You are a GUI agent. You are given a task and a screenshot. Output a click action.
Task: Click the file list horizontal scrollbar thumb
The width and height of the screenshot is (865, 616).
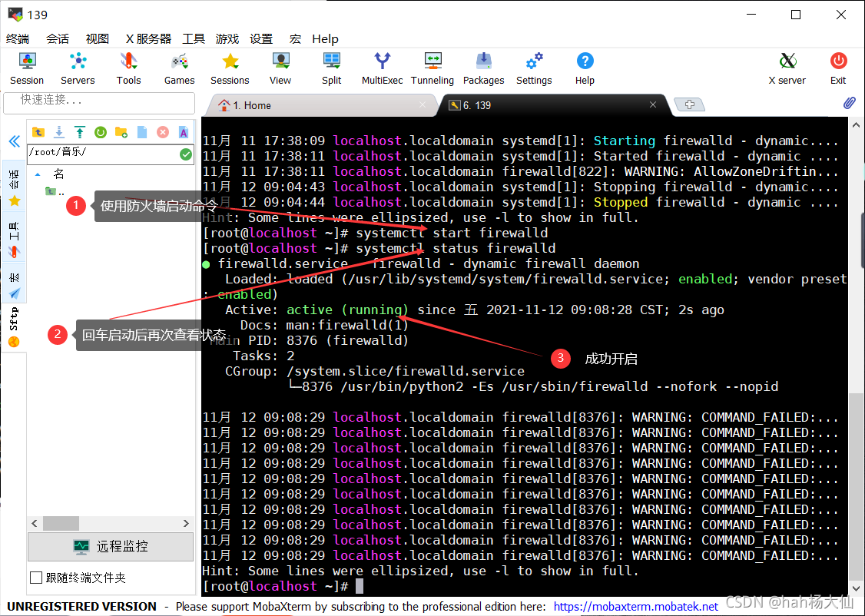pyautogui.click(x=61, y=523)
